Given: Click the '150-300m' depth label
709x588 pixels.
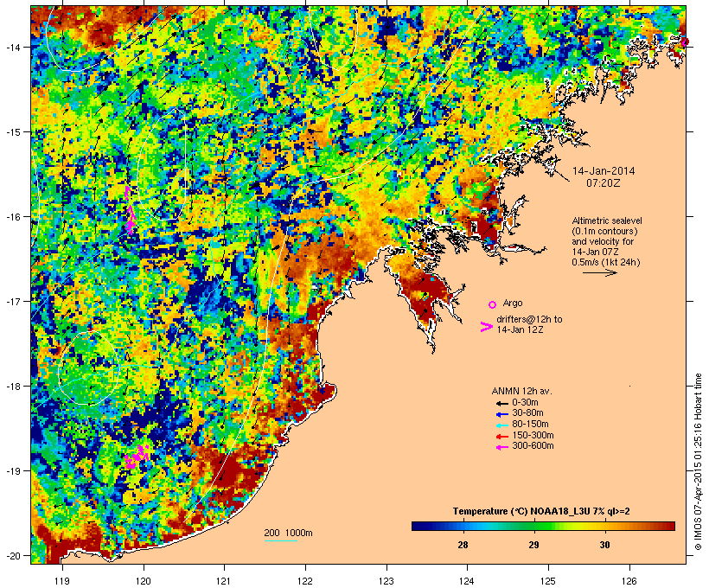Looking at the screenshot, I should [533, 435].
